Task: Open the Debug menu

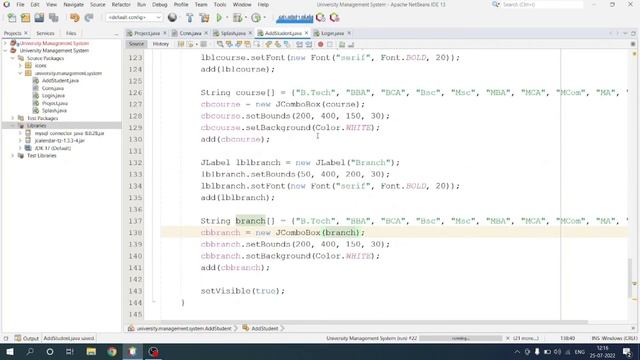Action: point(160,4)
